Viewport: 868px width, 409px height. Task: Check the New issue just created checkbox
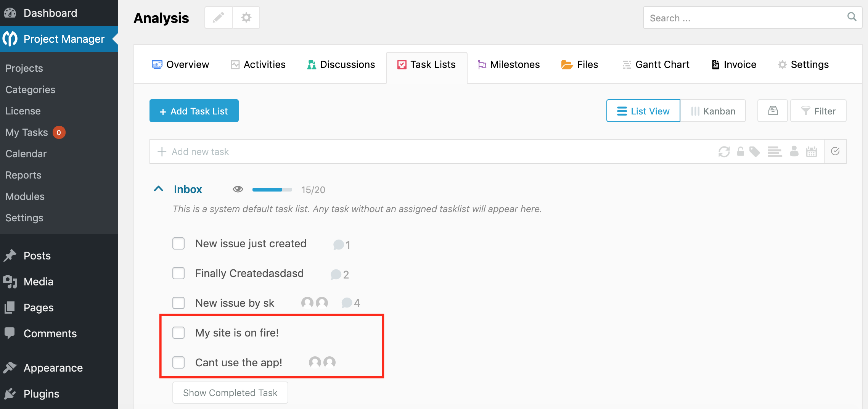coord(178,243)
